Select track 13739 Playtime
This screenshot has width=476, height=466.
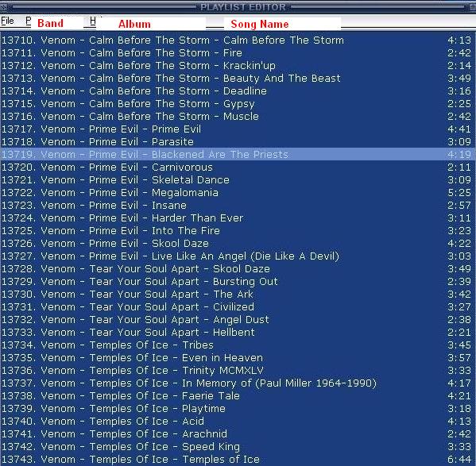click(238, 409)
